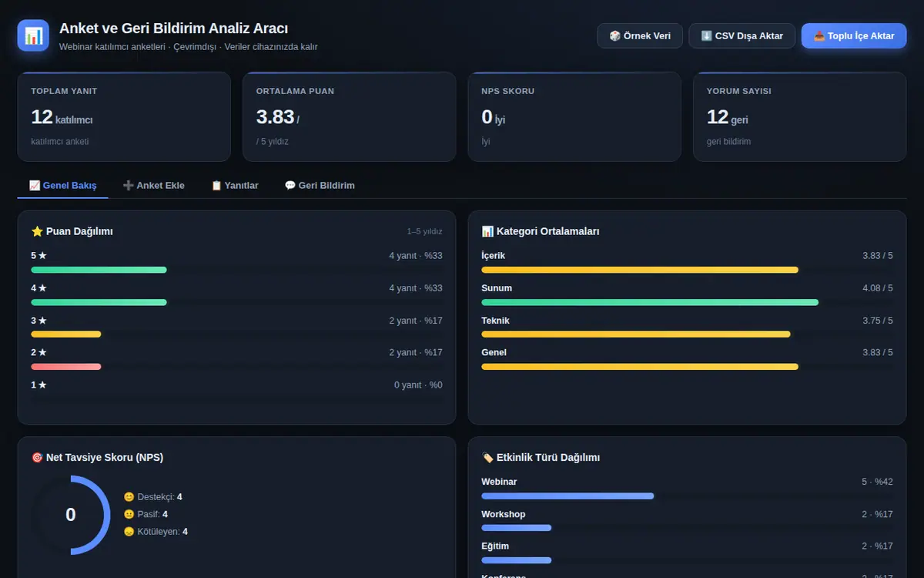Select the red 2-star distribution bar
The image size is (924, 578).
66,367
